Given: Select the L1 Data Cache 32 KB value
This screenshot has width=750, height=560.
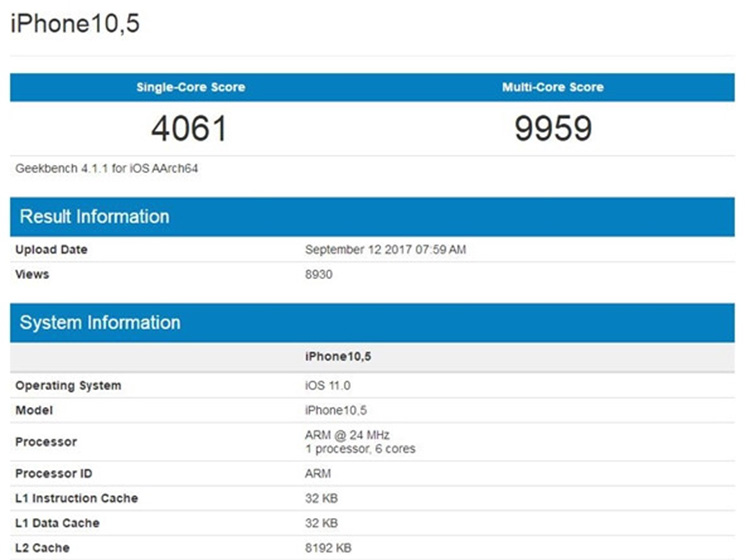Looking at the screenshot, I should (321, 523).
